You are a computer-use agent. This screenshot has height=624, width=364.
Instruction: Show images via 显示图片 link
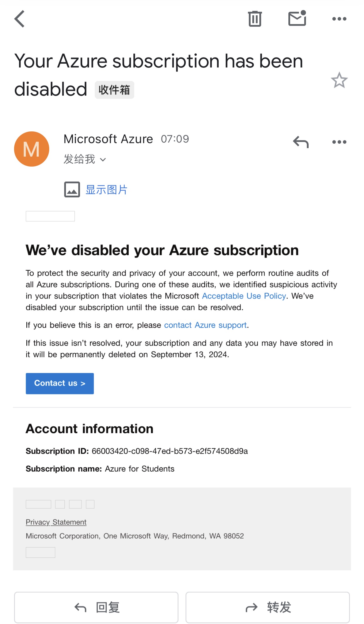[x=106, y=190]
